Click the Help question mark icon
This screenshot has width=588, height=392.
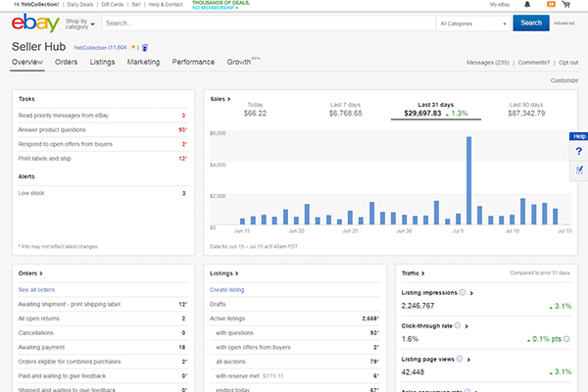579,151
